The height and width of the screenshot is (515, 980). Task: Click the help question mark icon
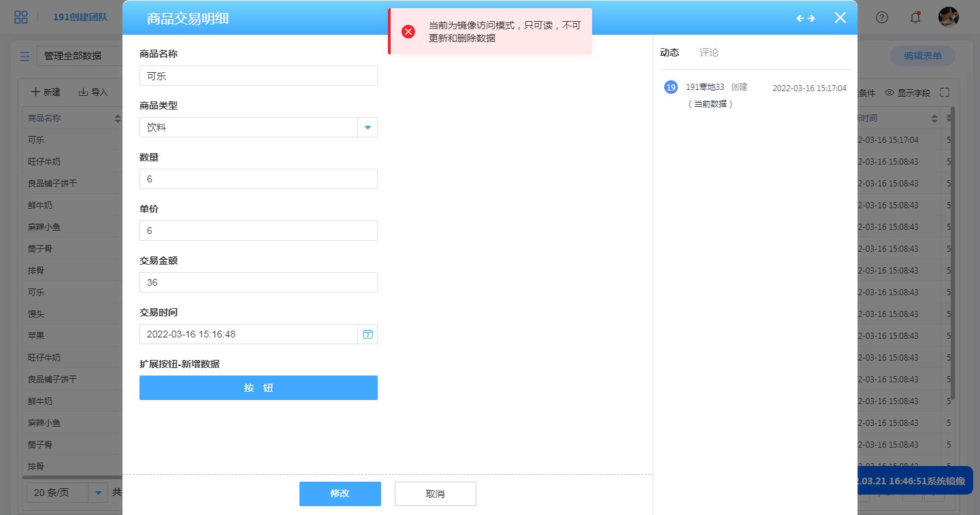coord(882,18)
